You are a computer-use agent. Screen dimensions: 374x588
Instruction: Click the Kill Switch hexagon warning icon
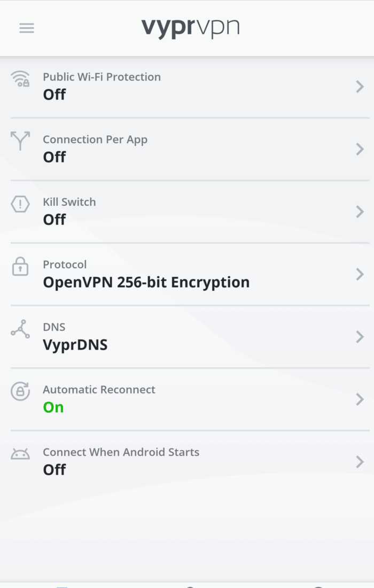(20, 204)
